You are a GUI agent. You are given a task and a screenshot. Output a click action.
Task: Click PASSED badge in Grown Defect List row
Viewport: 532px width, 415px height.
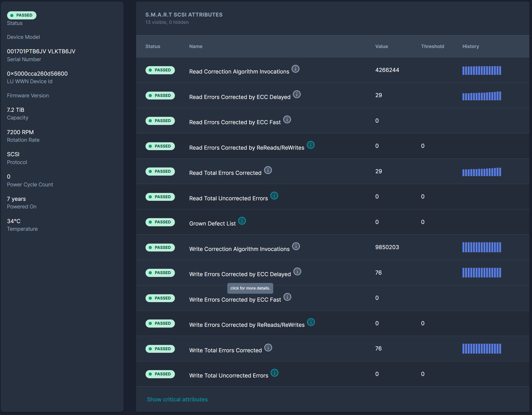(160, 222)
